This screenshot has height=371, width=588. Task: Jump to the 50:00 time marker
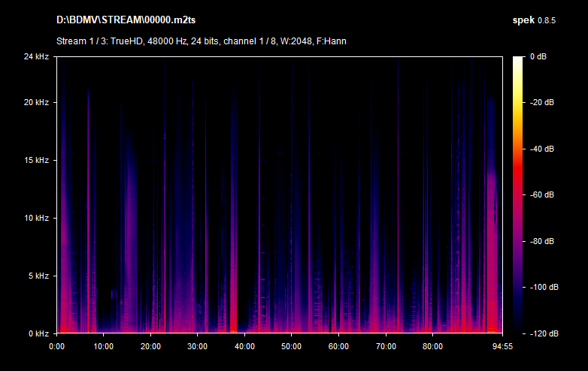tap(292, 347)
